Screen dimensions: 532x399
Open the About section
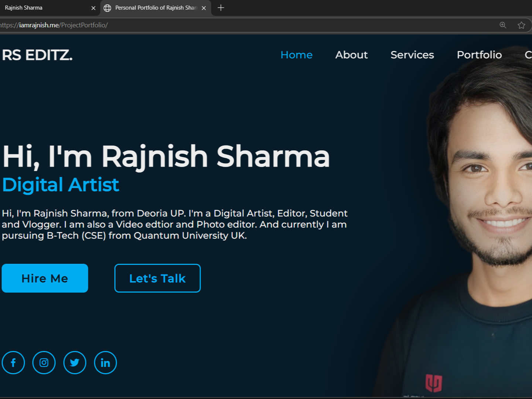tap(351, 55)
